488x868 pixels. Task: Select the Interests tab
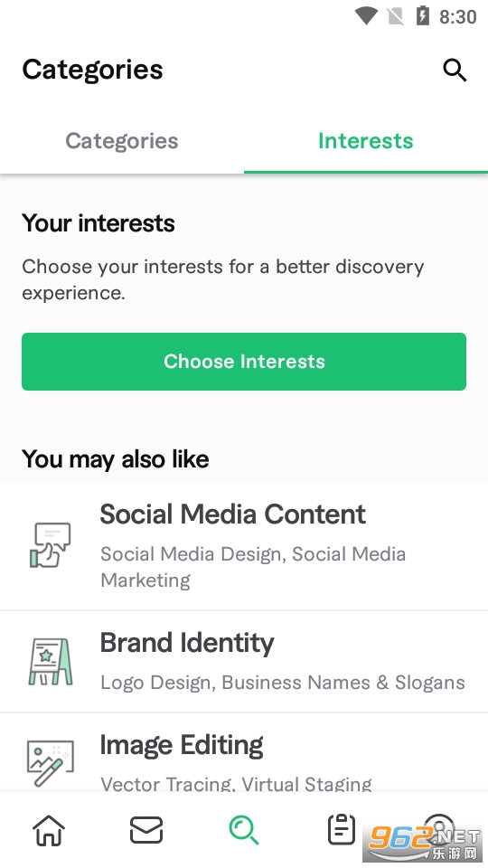click(366, 141)
